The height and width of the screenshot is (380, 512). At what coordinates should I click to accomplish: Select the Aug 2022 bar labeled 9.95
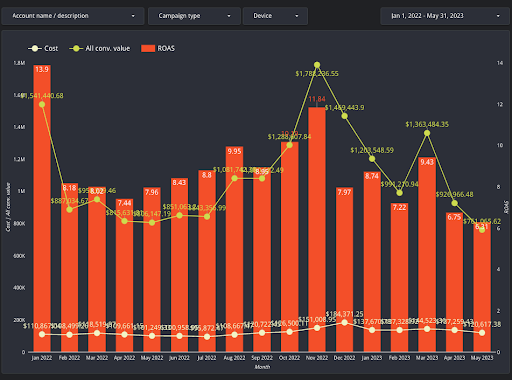click(x=234, y=249)
